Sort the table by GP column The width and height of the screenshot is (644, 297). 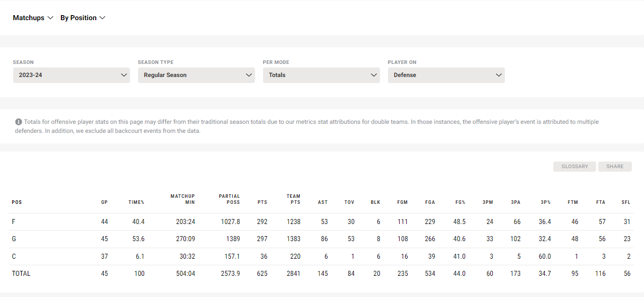[x=104, y=202]
